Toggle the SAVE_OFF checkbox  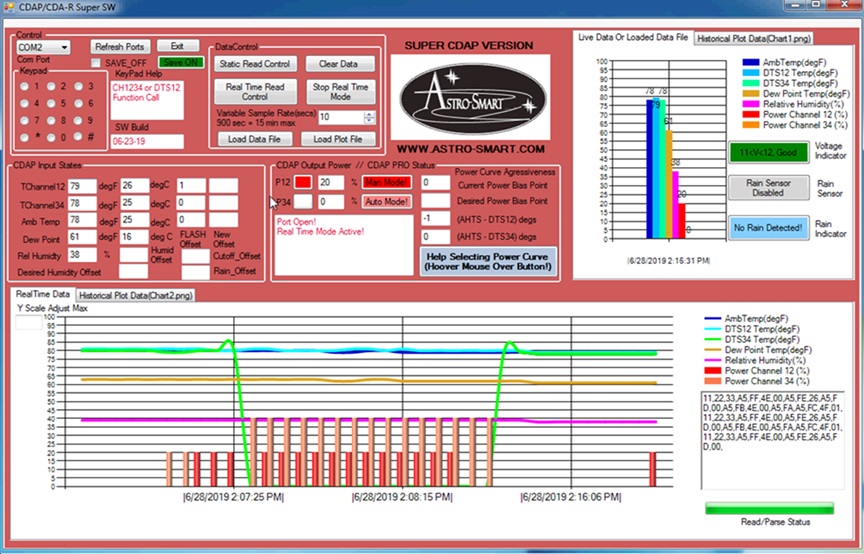tap(96, 63)
